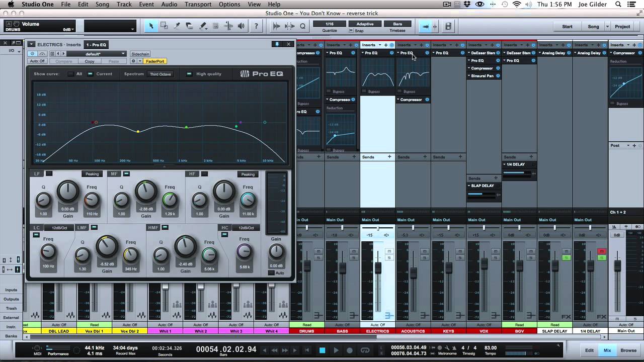Select the Mute tool
This screenshot has height=362, width=644.
tap(216, 26)
